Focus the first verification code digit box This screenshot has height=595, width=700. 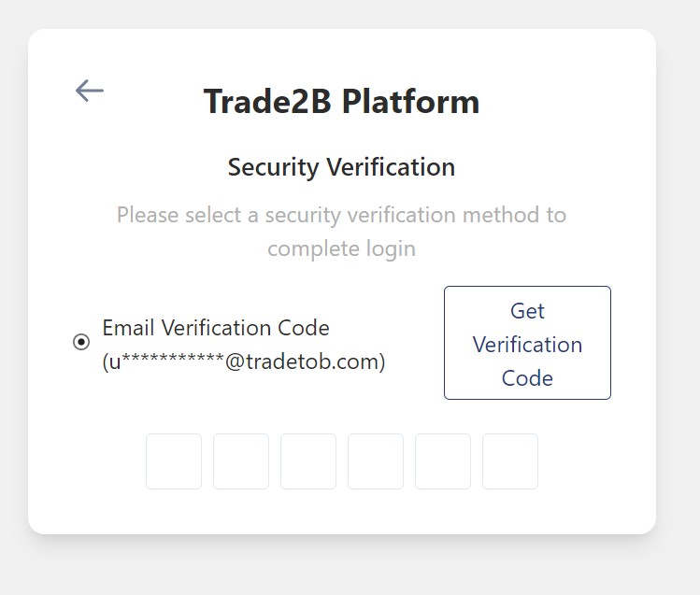pos(174,461)
